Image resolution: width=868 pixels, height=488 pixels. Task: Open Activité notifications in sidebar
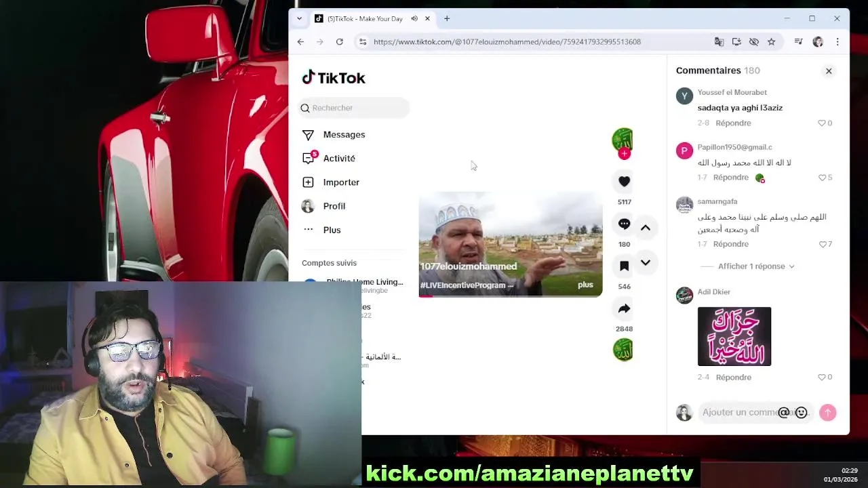(329, 158)
